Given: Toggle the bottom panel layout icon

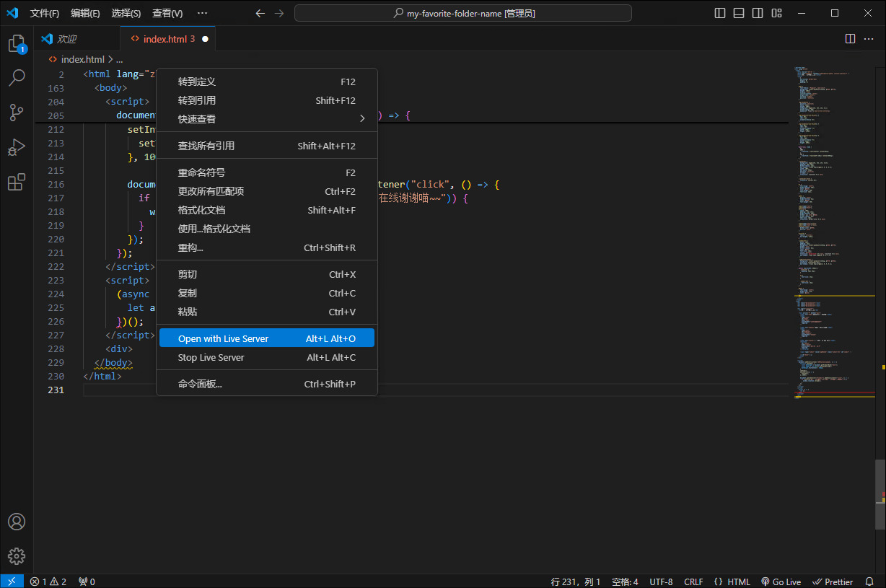Looking at the screenshot, I should [738, 12].
